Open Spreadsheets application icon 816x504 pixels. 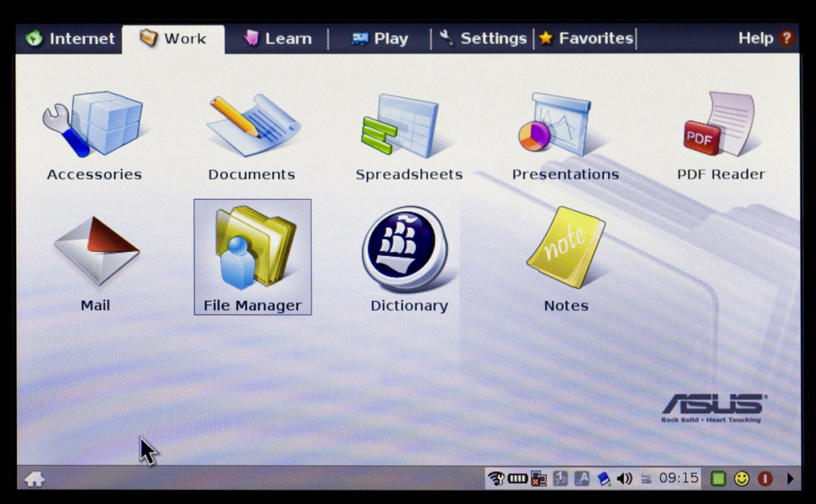(x=409, y=136)
